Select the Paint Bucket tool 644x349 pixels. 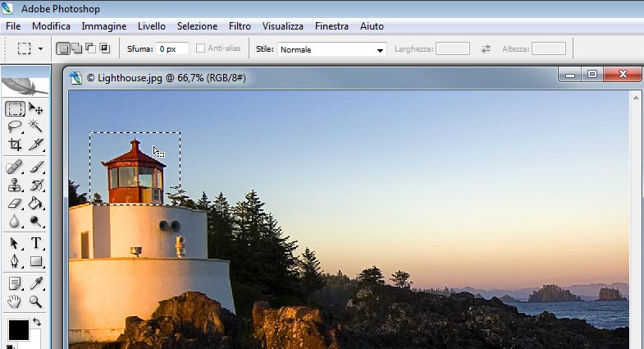[x=36, y=203]
